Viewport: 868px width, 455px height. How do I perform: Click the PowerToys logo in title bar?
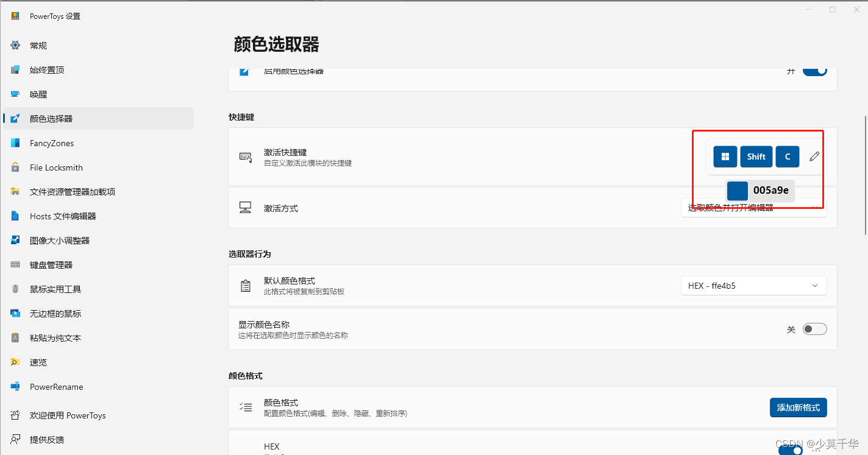pos(16,16)
